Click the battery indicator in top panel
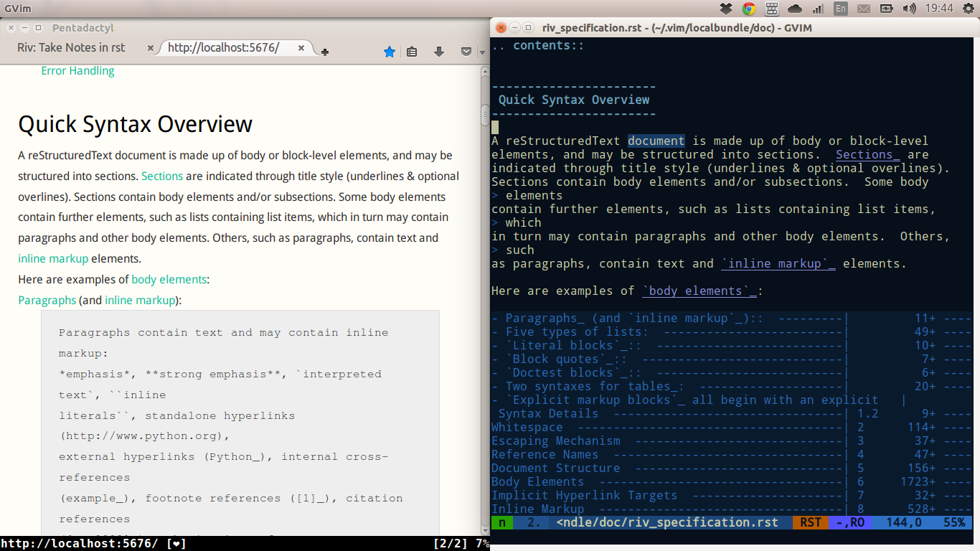Viewport: 980px width, 551px height. pos(887,9)
